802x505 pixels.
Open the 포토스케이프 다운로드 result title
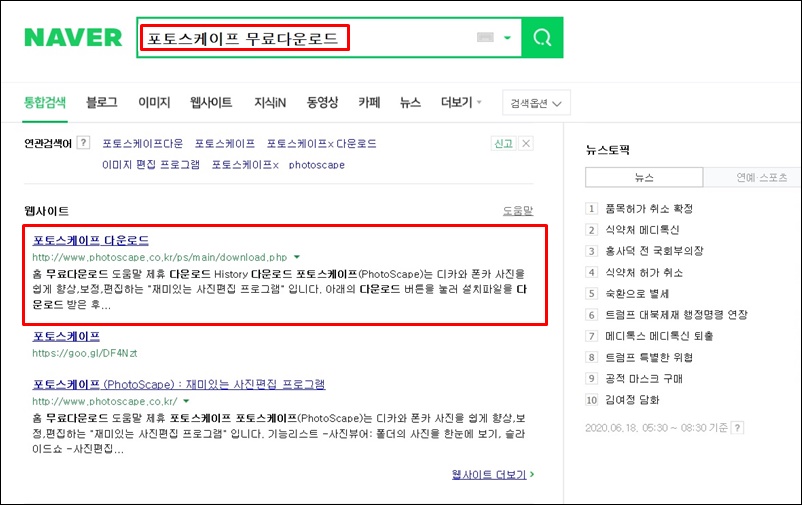91,240
